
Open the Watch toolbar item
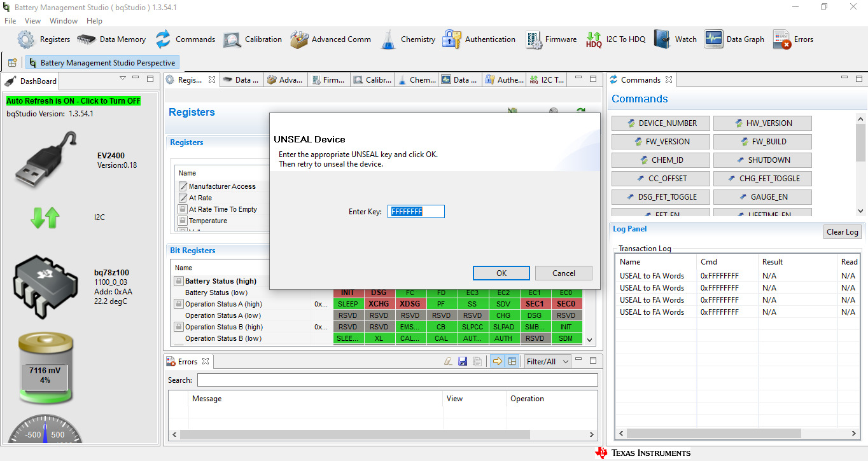(x=675, y=39)
